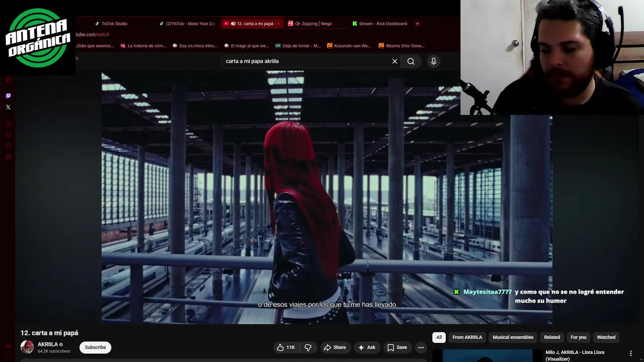Screen dimensions: 644x362
Task: Click the video title '12. carta a mi papá'
Action: coord(49,333)
